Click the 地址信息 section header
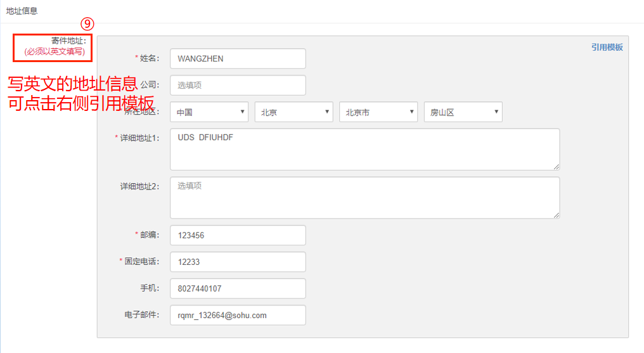 click(x=22, y=11)
